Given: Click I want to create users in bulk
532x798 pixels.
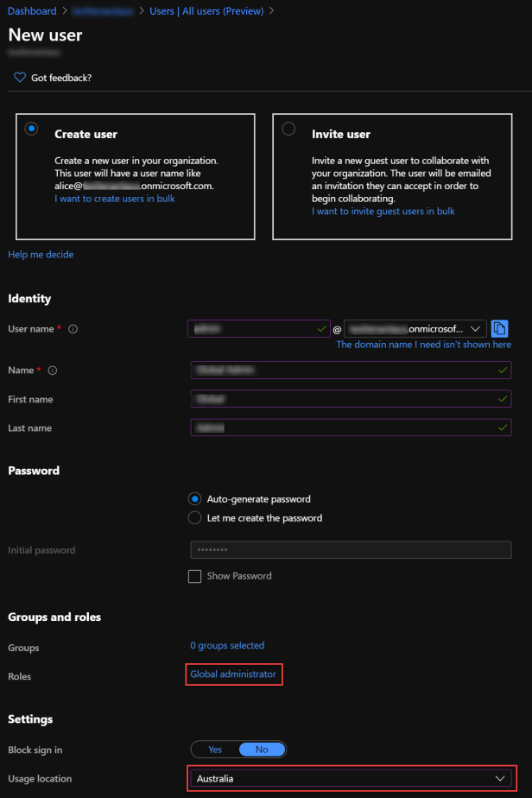Looking at the screenshot, I should click(115, 199).
